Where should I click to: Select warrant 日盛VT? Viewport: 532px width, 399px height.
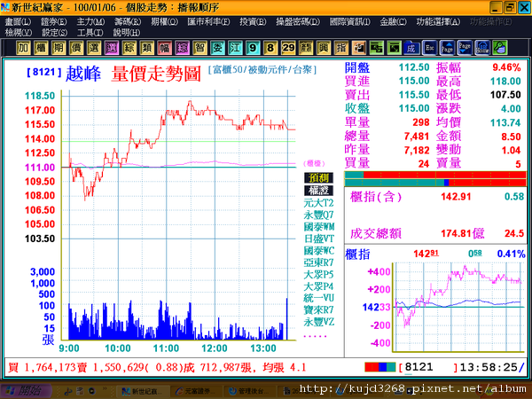coord(318,239)
